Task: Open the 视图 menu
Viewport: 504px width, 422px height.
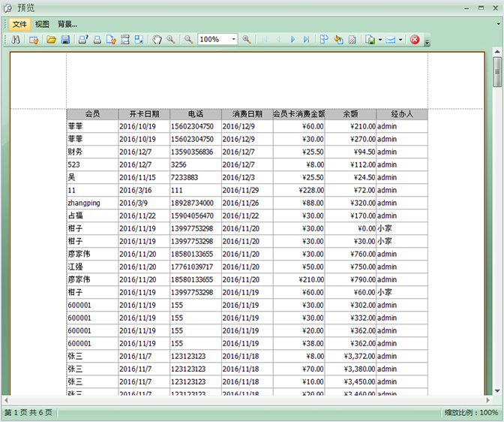Action: [x=42, y=24]
